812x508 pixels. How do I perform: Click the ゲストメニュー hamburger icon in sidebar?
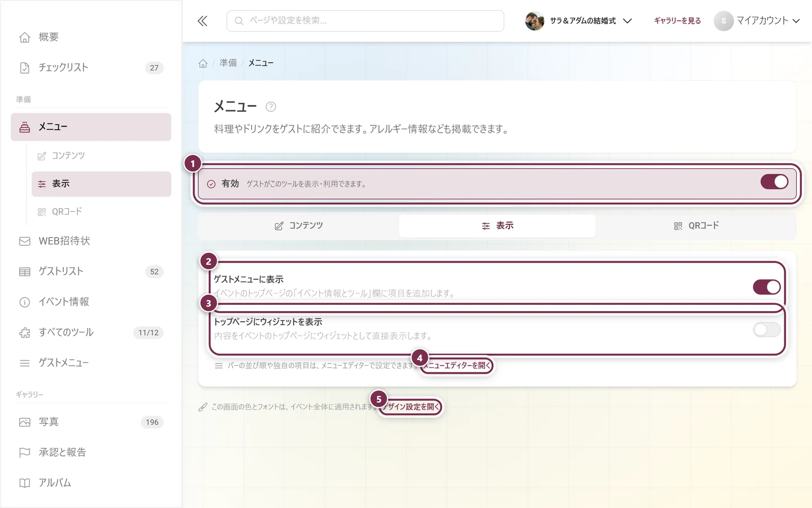click(x=25, y=363)
